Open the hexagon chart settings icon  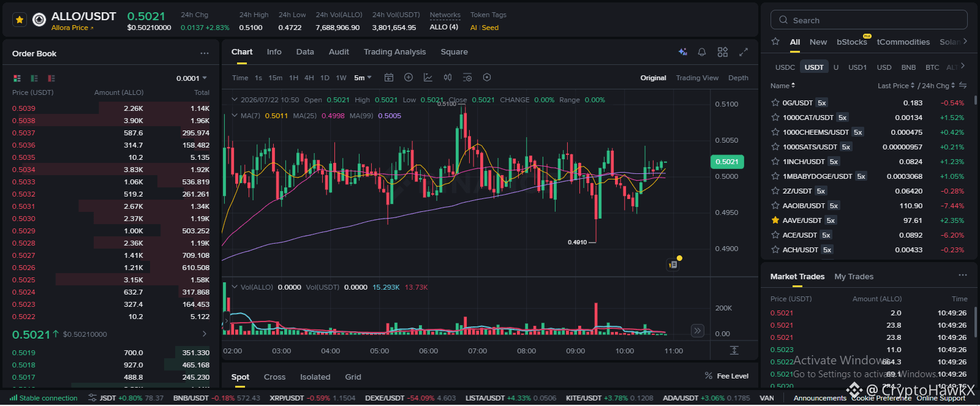point(487,78)
